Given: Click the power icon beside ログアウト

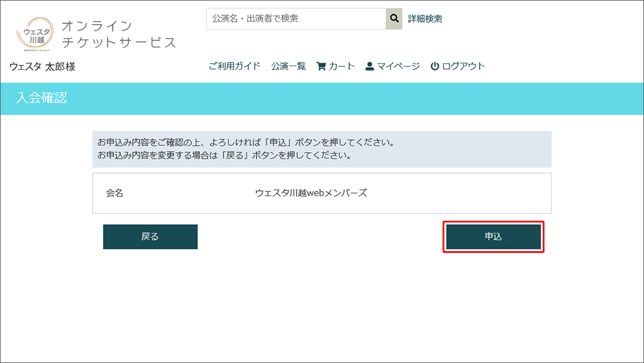Looking at the screenshot, I should [x=434, y=66].
